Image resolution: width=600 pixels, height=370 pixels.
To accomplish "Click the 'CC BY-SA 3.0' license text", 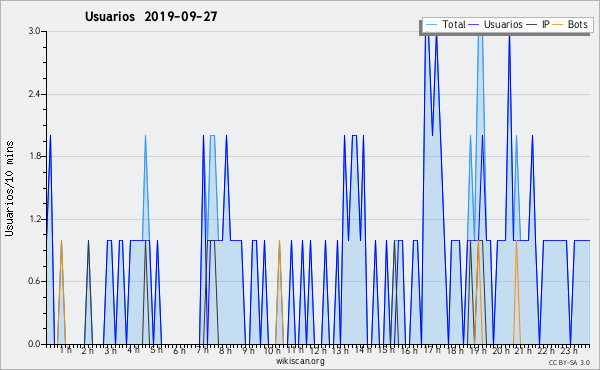I will [569, 363].
